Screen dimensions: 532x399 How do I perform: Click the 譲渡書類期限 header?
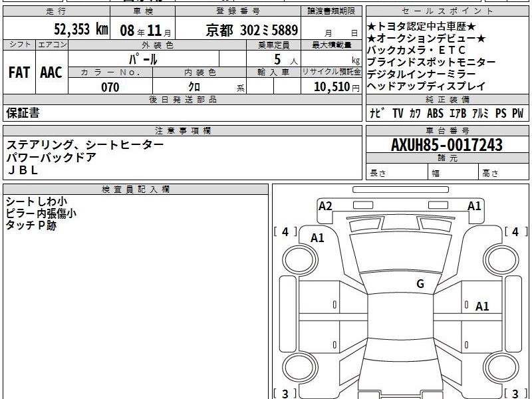pyautogui.click(x=331, y=11)
